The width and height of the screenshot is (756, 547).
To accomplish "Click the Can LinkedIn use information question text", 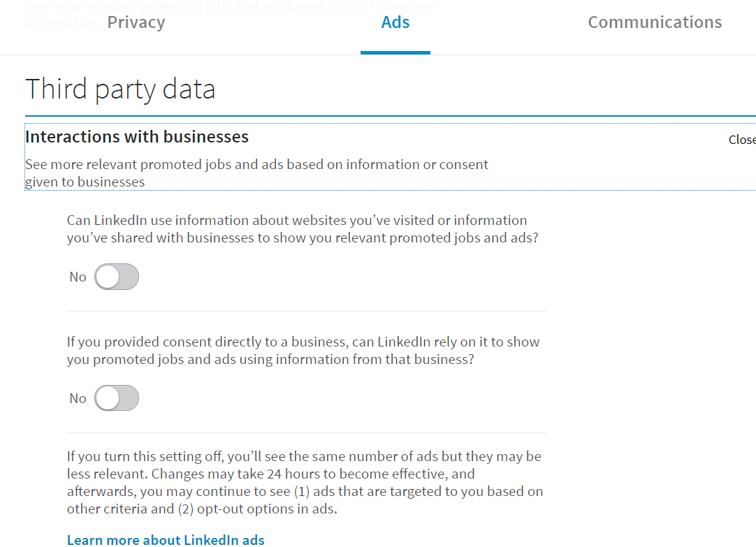I will pyautogui.click(x=303, y=229).
